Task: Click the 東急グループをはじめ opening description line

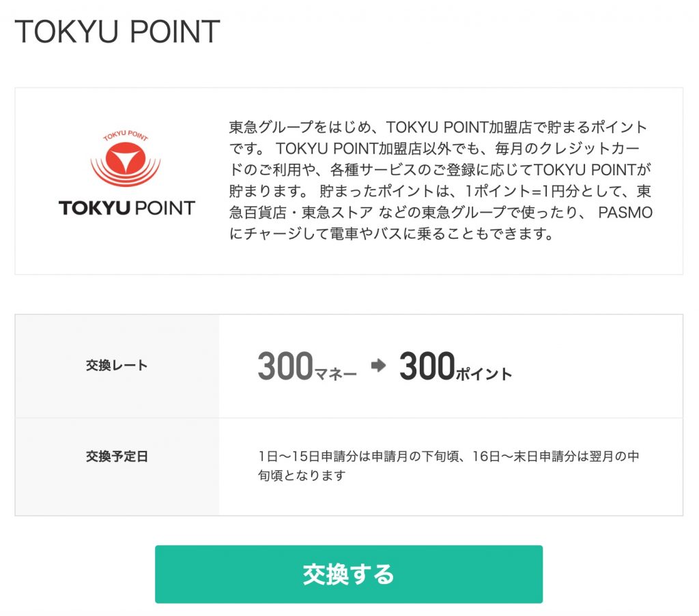Action: [x=306, y=128]
